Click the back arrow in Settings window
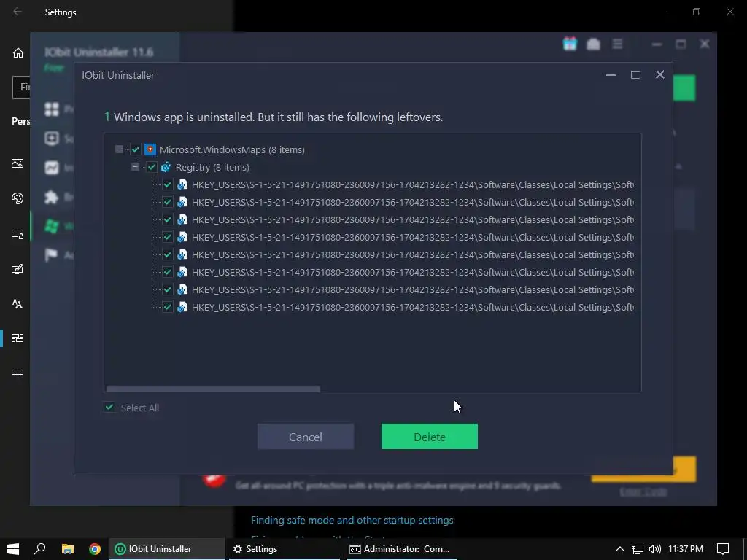747x560 pixels. click(x=18, y=12)
